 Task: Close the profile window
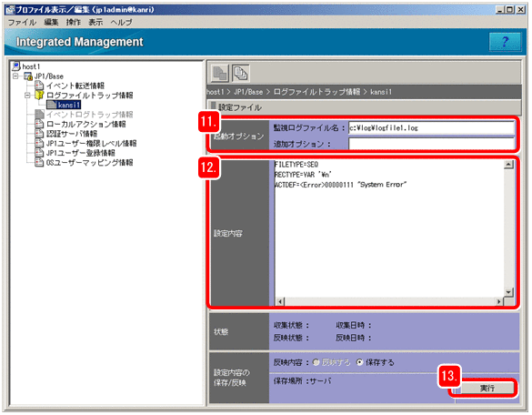520,9
